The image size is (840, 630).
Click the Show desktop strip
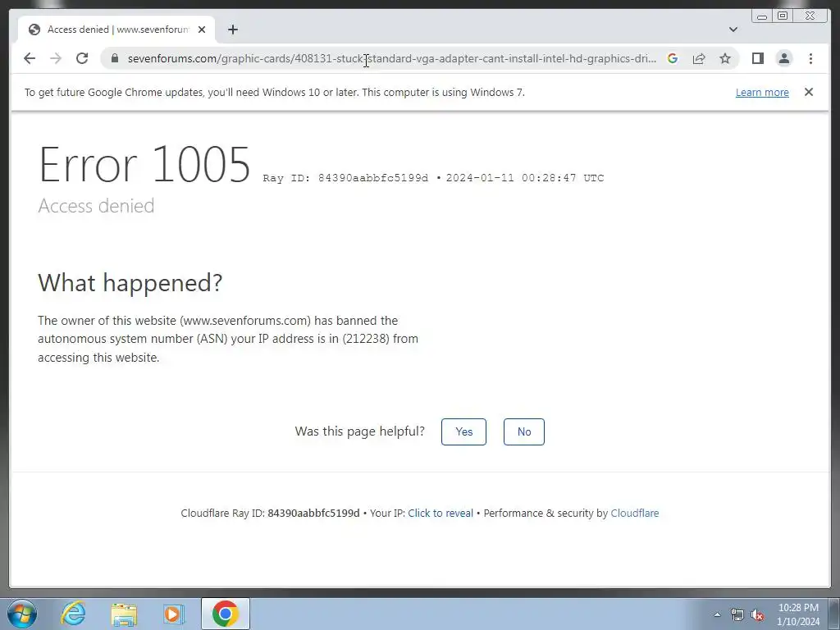tap(834, 614)
